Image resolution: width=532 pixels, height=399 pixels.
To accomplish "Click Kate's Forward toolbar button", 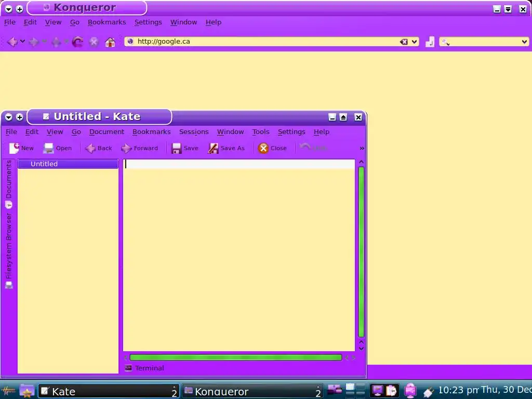I will pos(139,148).
